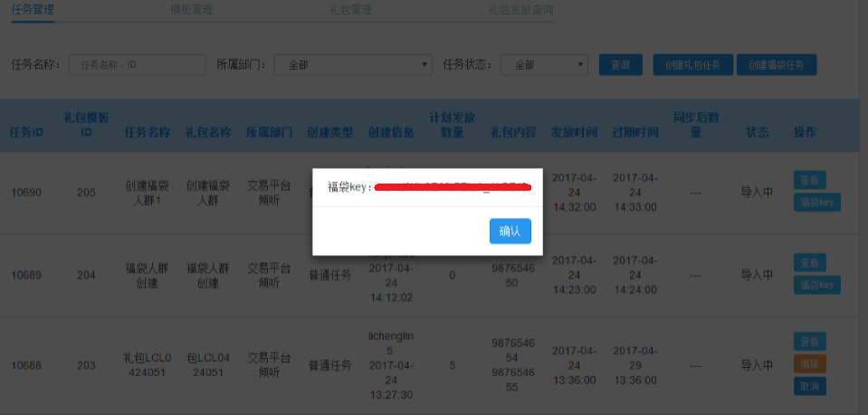Open the 模板管理 tab
Screen dimensions: 868x415
192,10
